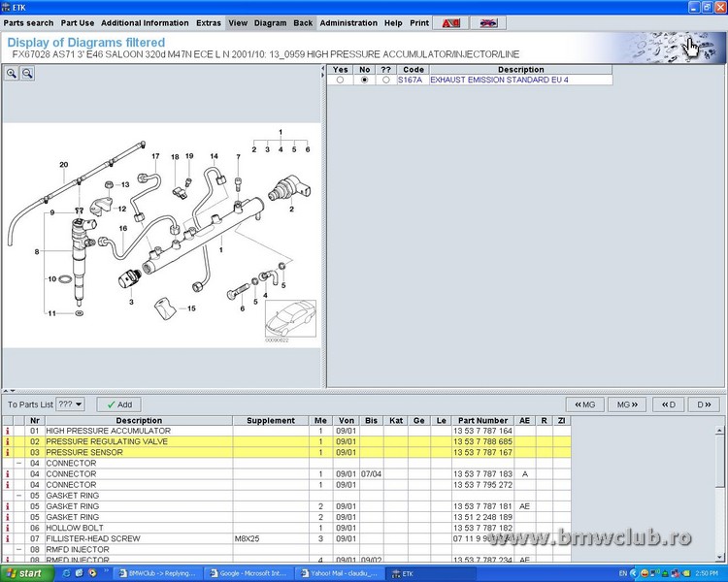The image size is (728, 582).
Task: Click the zoom in magnifier above diagram
Action: pyautogui.click(x=12, y=73)
